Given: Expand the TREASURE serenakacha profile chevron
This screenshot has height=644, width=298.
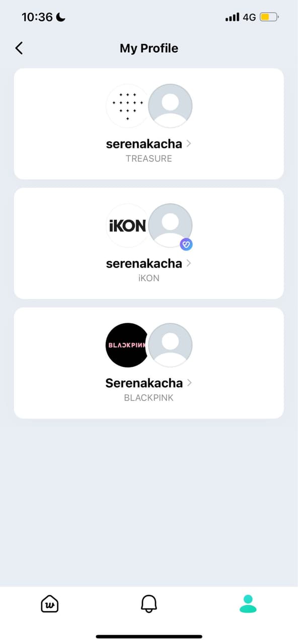Looking at the screenshot, I should [x=189, y=143].
